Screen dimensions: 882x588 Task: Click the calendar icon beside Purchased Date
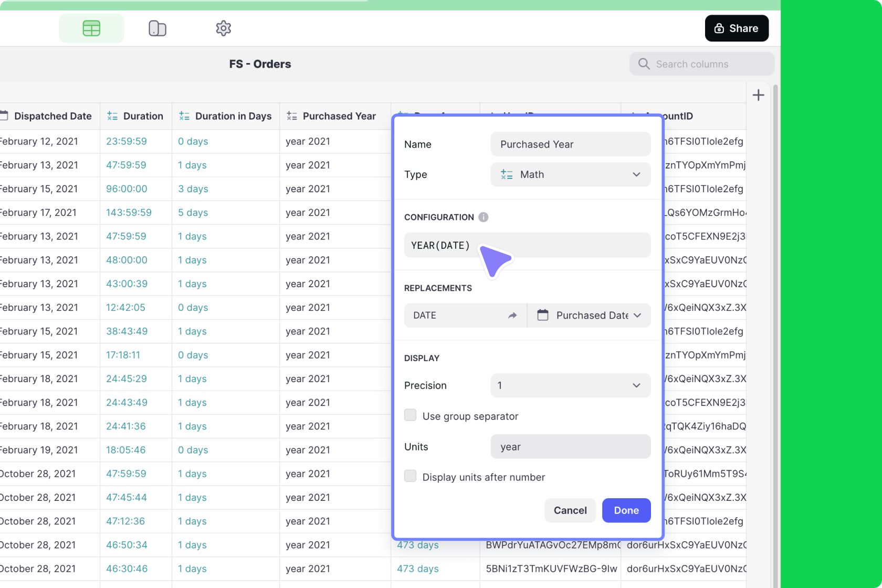[x=542, y=315]
